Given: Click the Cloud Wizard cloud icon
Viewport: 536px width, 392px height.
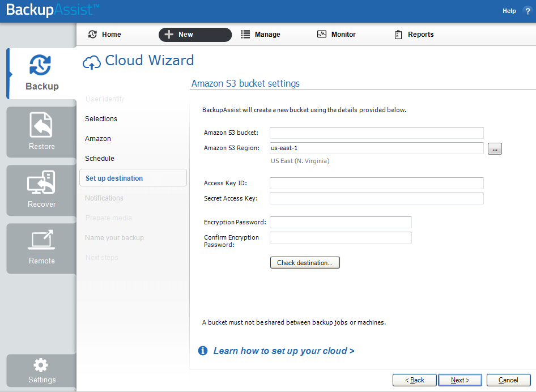Looking at the screenshot, I should coord(92,62).
